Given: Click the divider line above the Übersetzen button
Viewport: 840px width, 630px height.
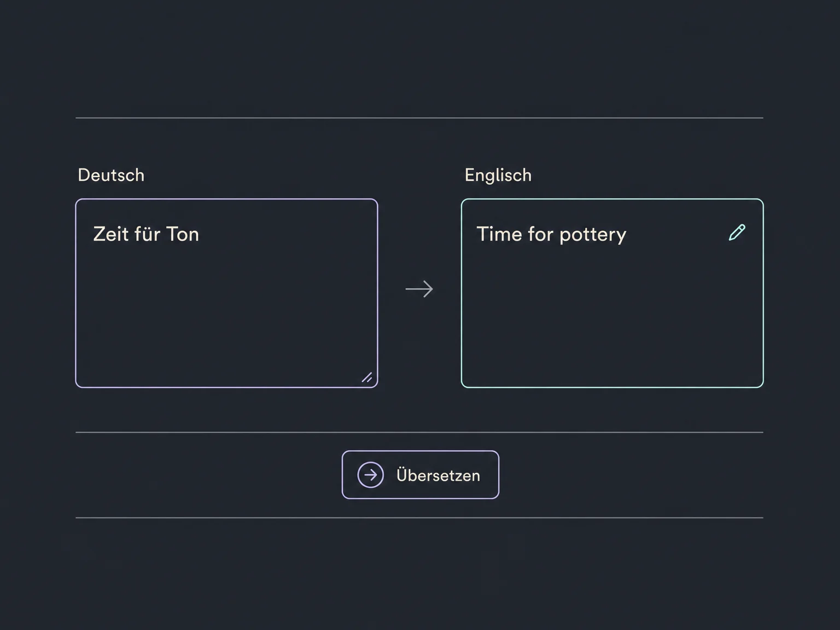Looking at the screenshot, I should [x=419, y=433].
